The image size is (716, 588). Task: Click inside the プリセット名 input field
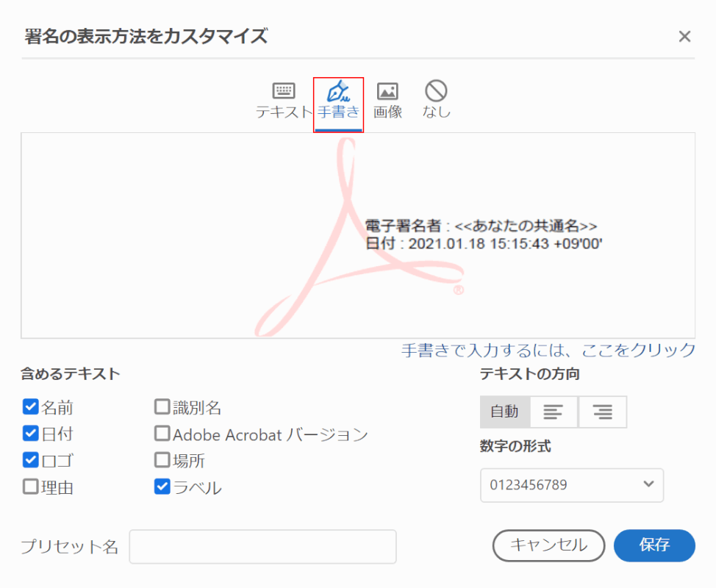[x=262, y=546]
